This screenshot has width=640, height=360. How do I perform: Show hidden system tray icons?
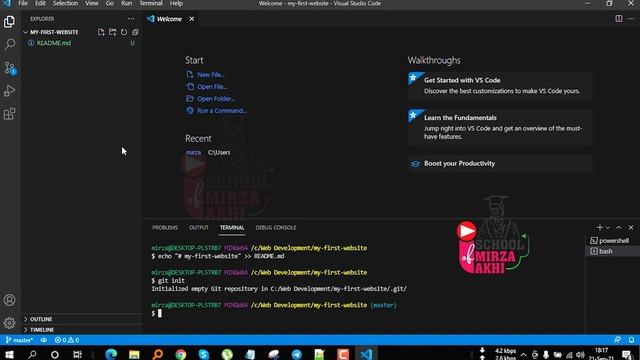tap(523, 354)
